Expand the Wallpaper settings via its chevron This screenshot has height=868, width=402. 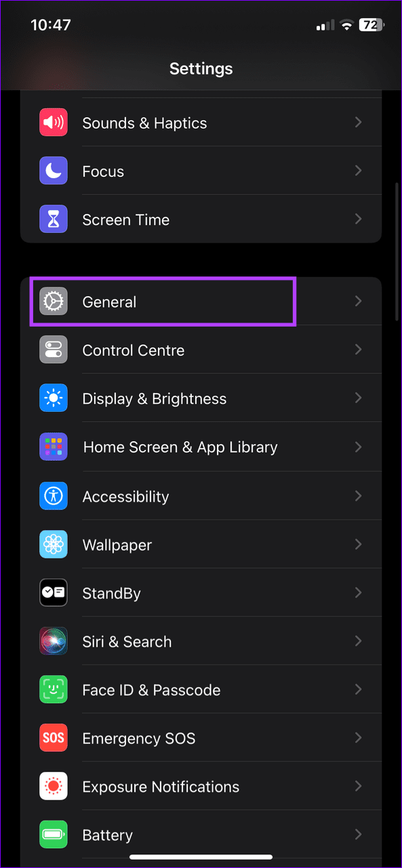click(359, 544)
